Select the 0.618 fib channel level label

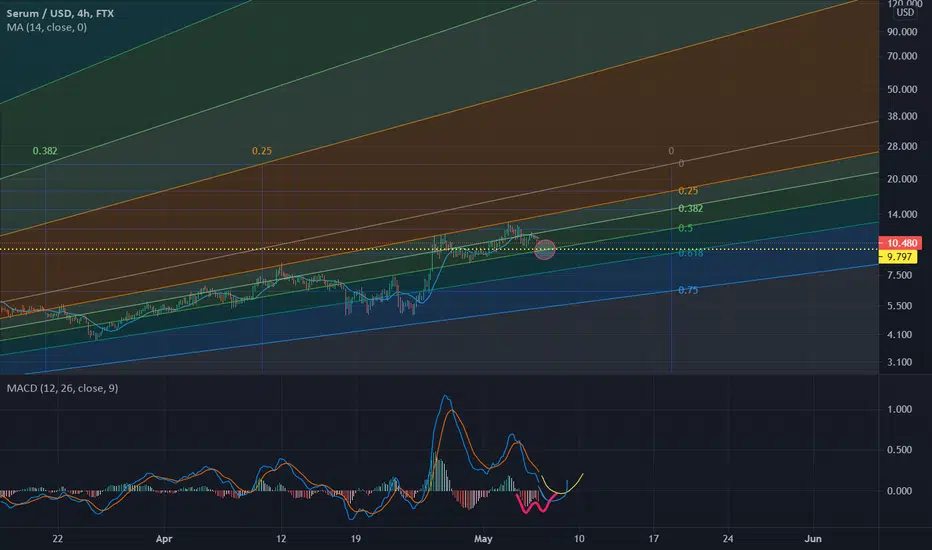(x=691, y=253)
